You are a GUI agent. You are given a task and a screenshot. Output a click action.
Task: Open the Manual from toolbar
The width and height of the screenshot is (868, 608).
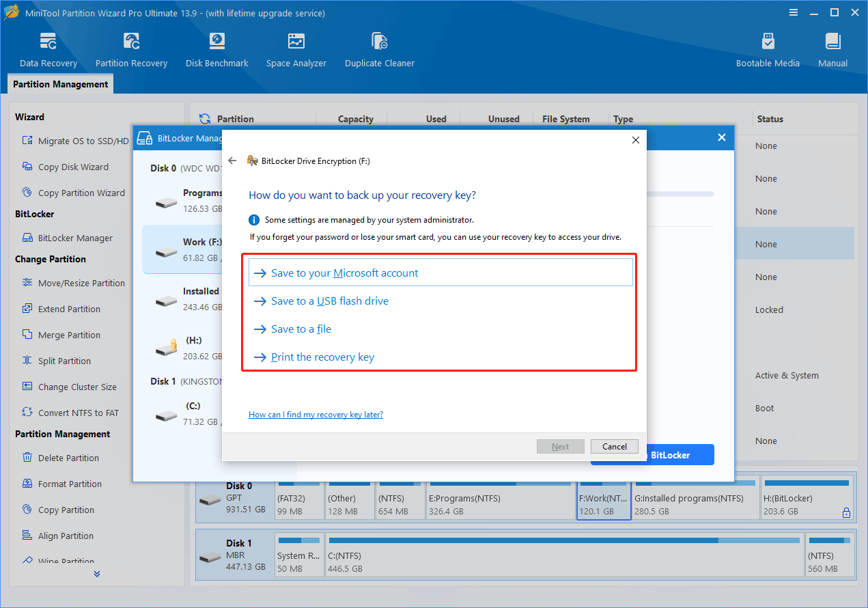pos(832,50)
